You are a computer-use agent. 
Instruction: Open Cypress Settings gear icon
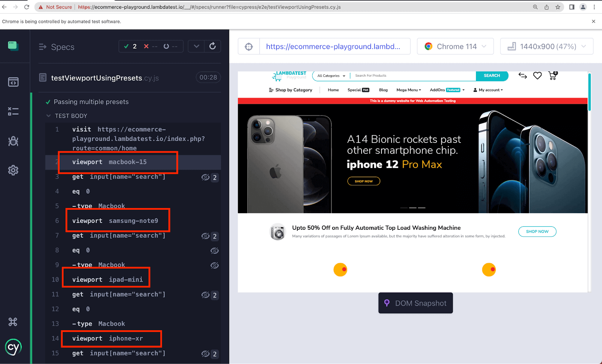(x=13, y=170)
